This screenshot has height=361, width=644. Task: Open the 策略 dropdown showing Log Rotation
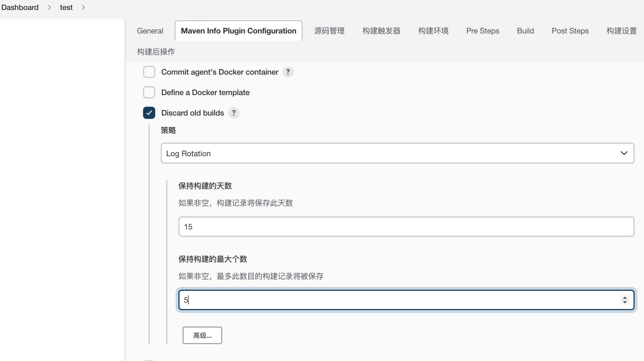[x=397, y=153]
